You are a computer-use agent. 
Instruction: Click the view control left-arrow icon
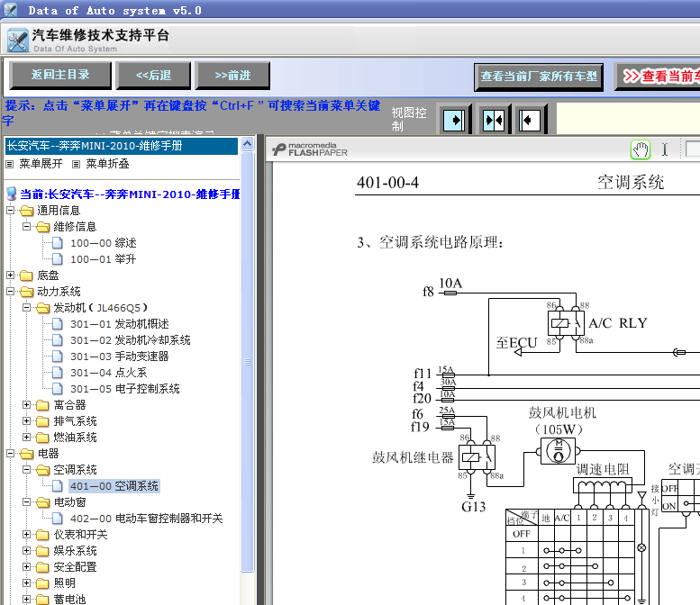(x=530, y=120)
